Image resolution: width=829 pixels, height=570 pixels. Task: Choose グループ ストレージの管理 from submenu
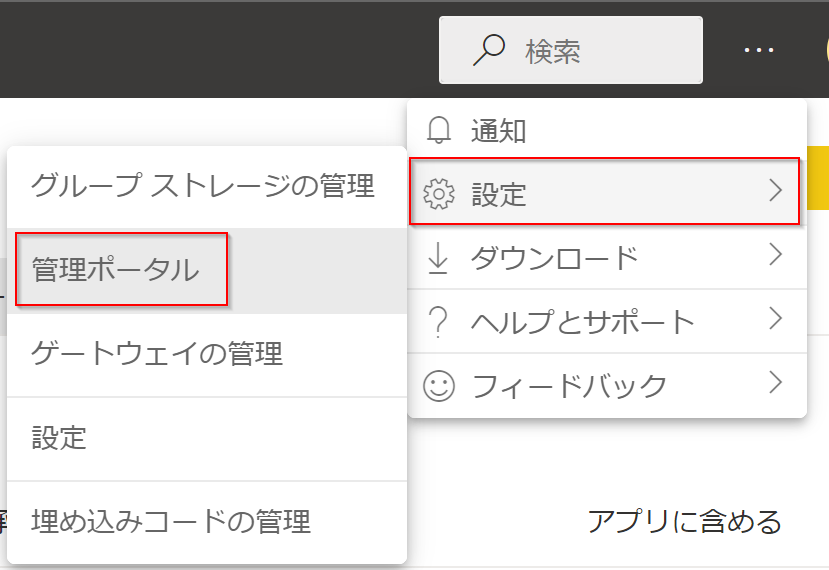[207, 187]
